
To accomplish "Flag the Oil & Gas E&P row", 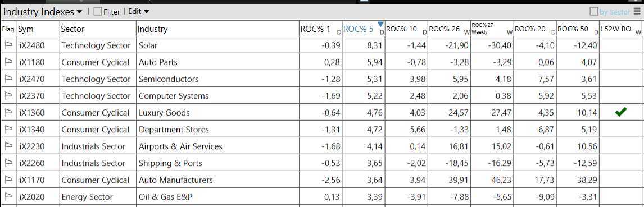I will click(x=8, y=197).
